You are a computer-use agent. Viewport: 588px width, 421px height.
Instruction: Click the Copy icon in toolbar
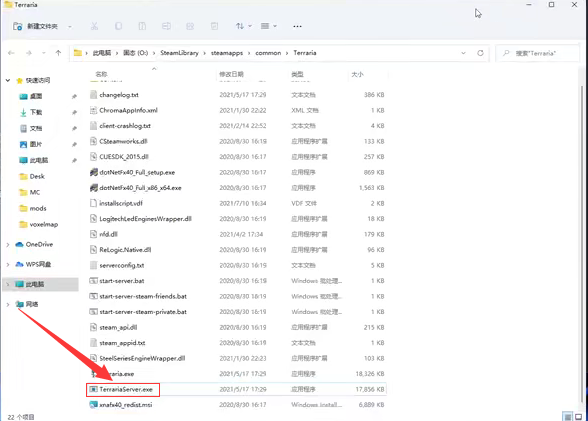point(118,26)
